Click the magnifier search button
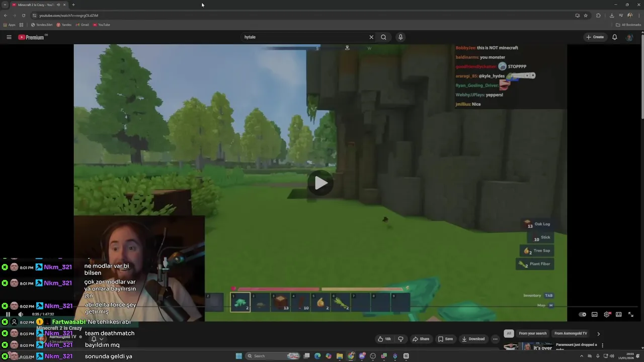This screenshot has width=644, height=362. click(x=383, y=37)
